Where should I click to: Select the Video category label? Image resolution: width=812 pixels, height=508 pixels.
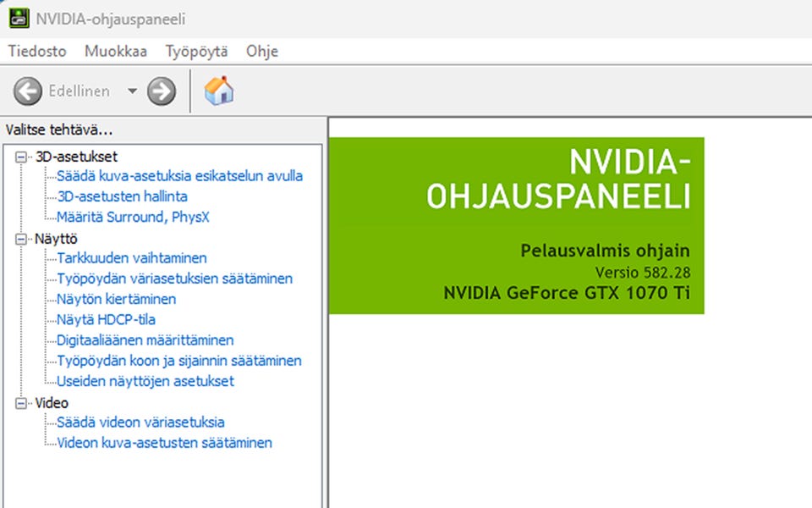52,403
